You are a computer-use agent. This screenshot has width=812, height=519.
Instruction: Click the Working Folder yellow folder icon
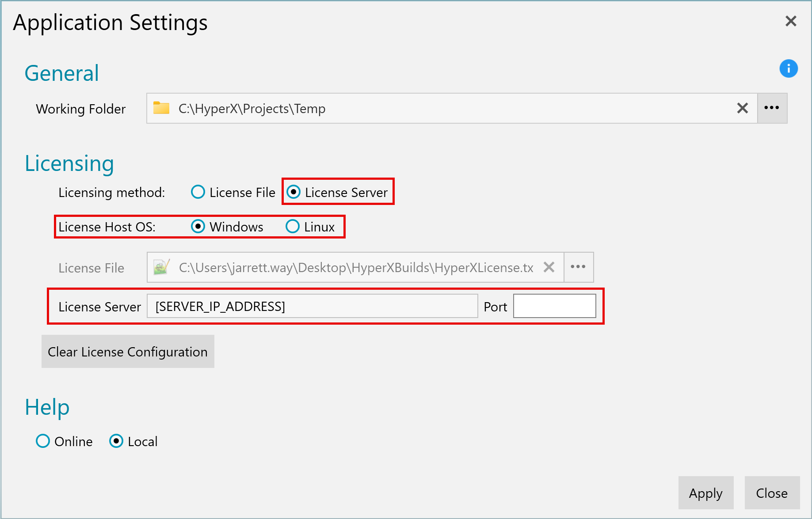pyautogui.click(x=161, y=108)
